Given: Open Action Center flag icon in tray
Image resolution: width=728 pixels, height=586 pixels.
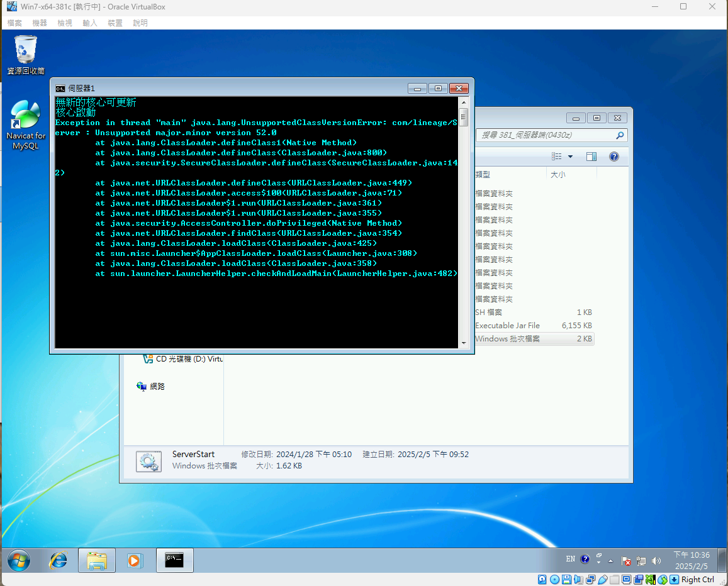Looking at the screenshot, I should (x=626, y=561).
